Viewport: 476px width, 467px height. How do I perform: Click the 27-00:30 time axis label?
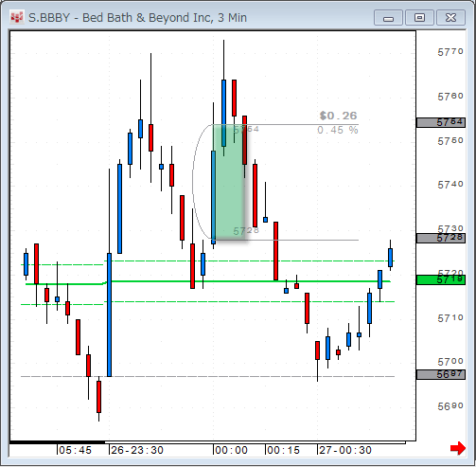click(x=345, y=450)
